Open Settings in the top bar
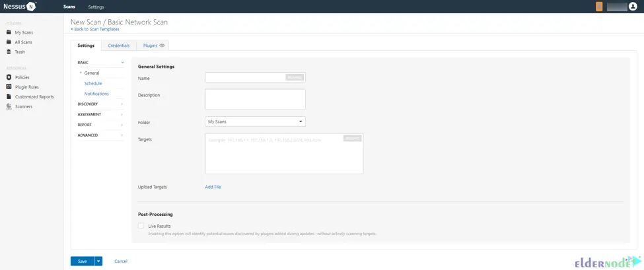This screenshot has width=644, height=270. 96,7
